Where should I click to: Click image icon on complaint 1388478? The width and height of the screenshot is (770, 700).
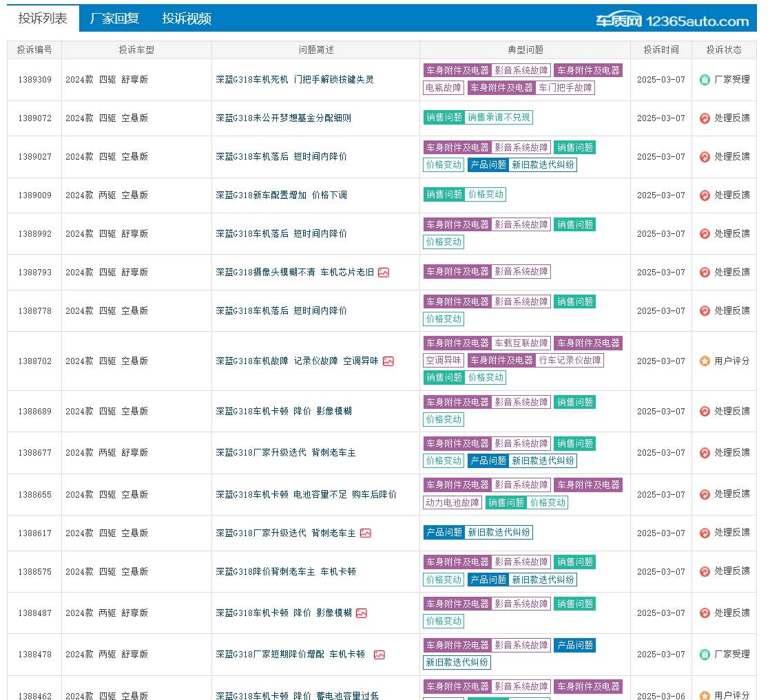coord(379,655)
